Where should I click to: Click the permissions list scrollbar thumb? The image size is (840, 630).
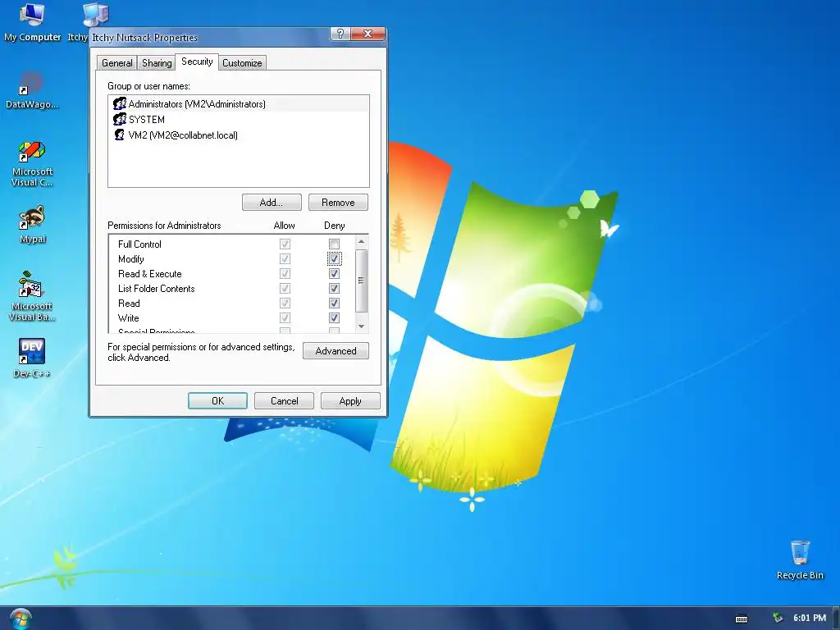click(362, 281)
